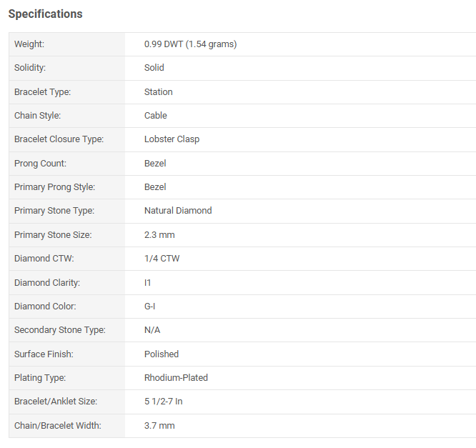Click the G-I diamond color value

[x=149, y=307]
